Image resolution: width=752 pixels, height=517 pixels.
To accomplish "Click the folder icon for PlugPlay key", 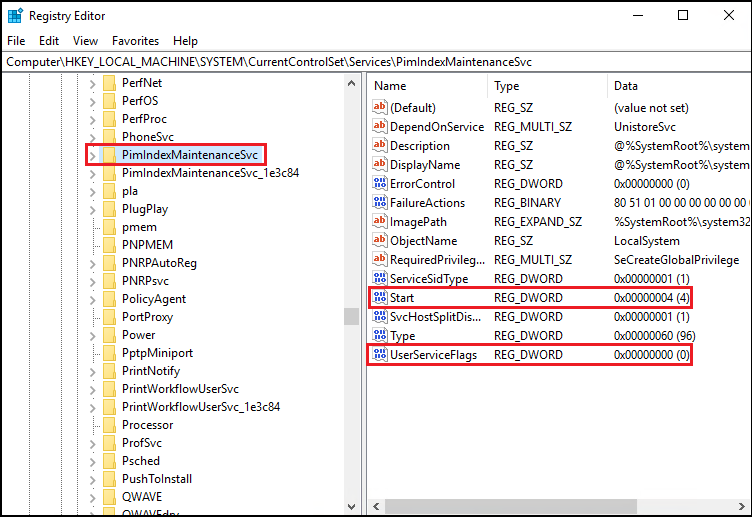I will pos(109,209).
